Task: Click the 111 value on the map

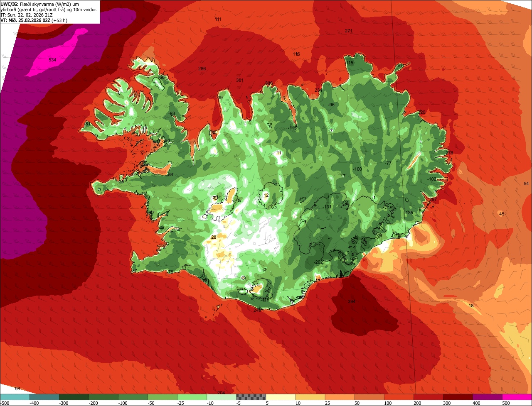Action: [218, 20]
